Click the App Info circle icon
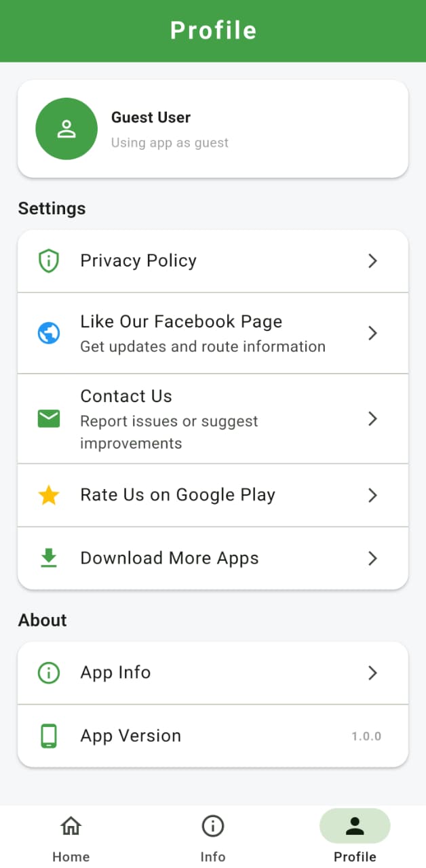 click(x=48, y=673)
